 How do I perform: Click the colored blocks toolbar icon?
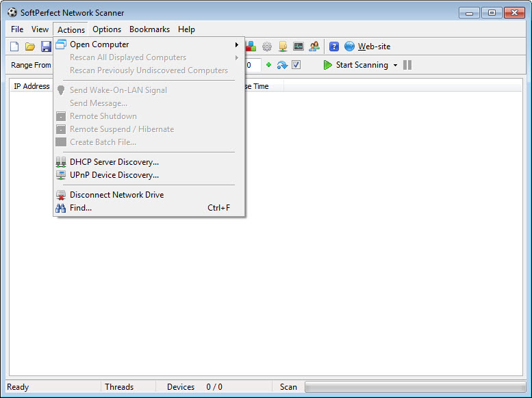coord(251,47)
